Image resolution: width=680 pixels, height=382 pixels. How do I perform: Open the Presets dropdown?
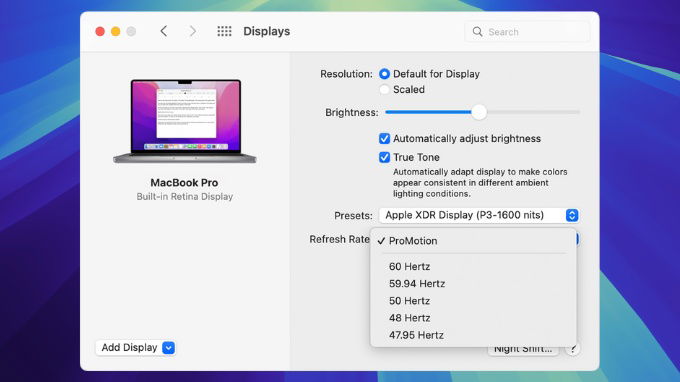479,215
